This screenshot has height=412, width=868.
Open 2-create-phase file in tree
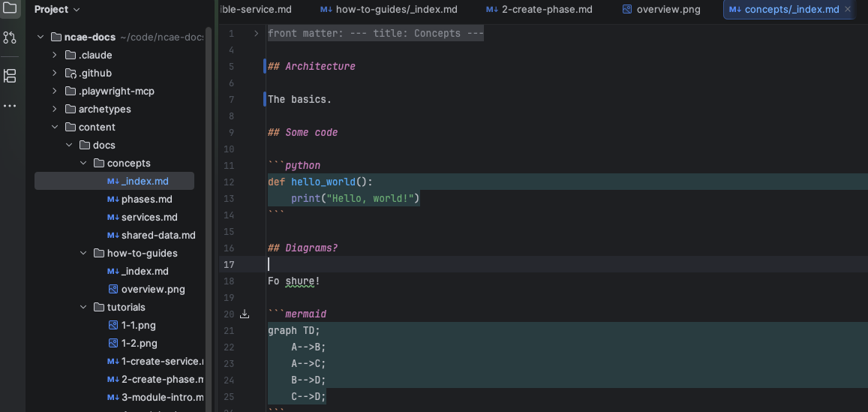[x=162, y=379]
